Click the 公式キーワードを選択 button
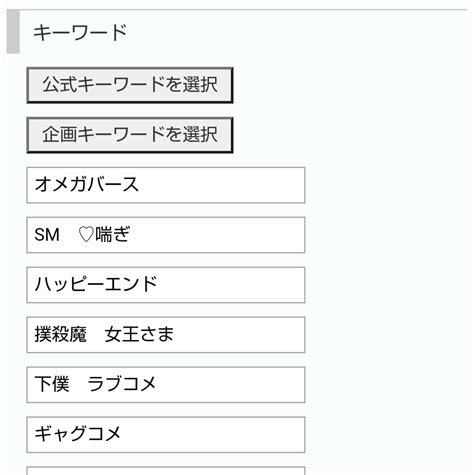This screenshot has width=474, height=475. (130, 85)
